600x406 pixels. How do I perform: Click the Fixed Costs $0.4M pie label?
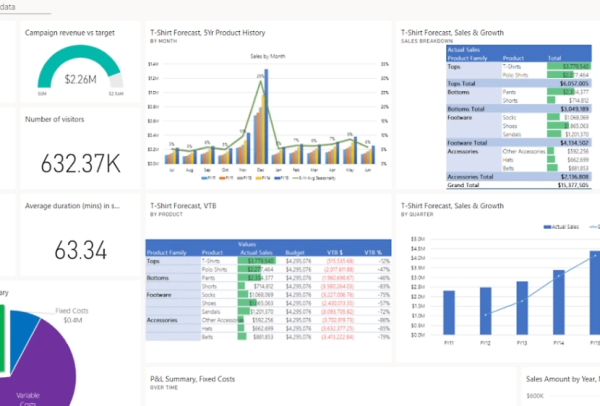(72, 315)
